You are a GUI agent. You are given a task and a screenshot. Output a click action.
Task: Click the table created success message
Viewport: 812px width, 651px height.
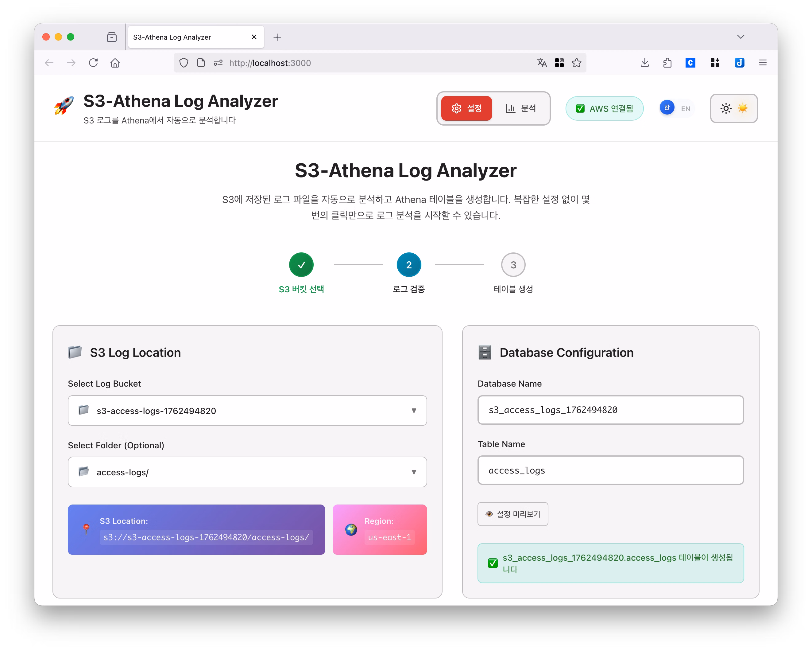point(610,563)
